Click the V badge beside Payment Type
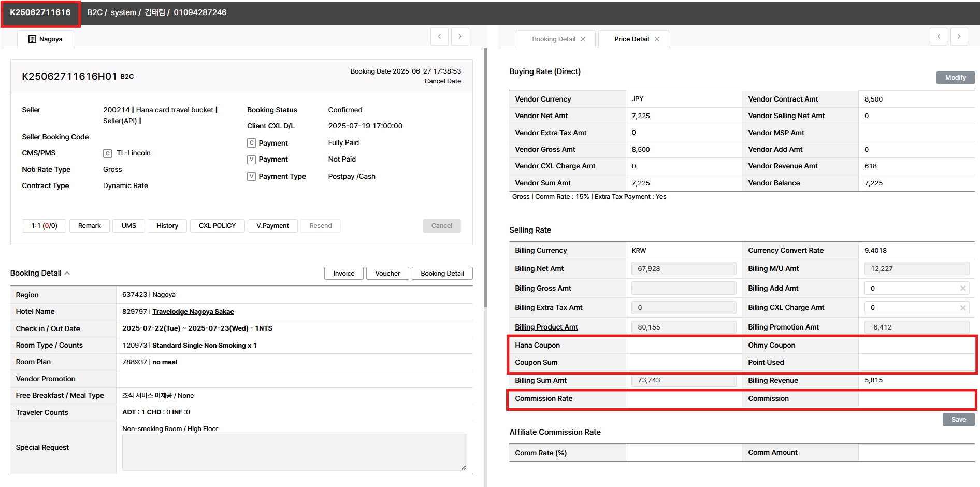Screen dimensions: 980x487 click(251, 177)
